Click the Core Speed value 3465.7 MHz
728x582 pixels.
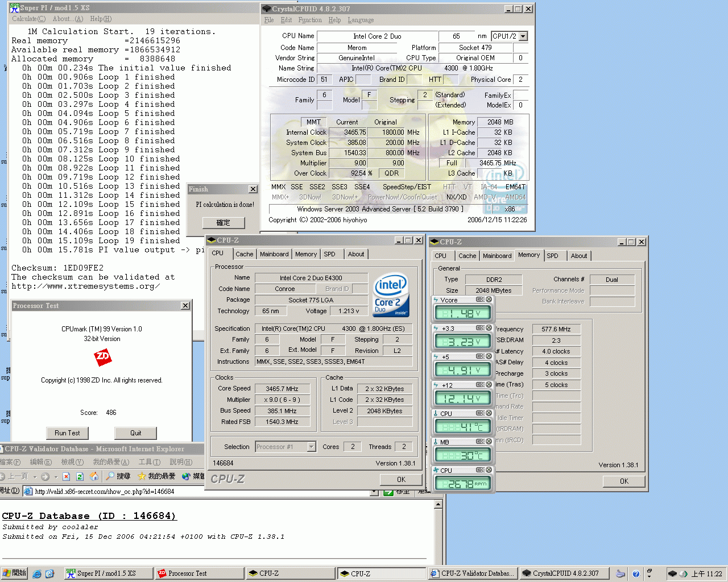(x=282, y=389)
